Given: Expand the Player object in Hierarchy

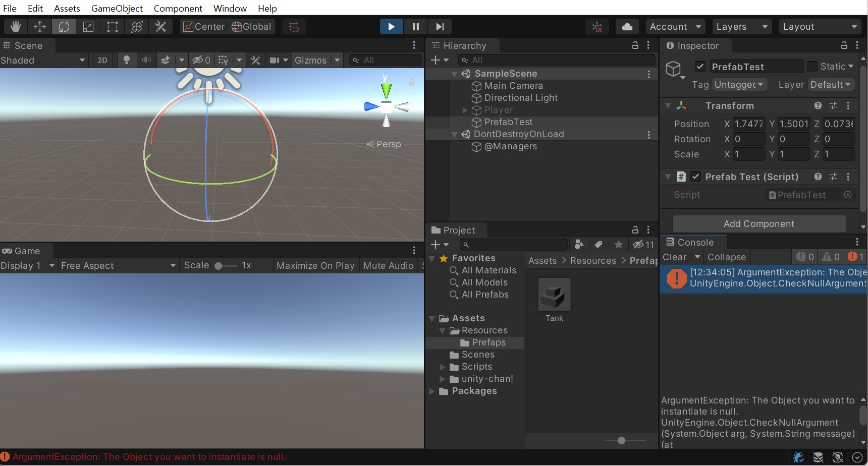Looking at the screenshot, I should pyautogui.click(x=465, y=110).
